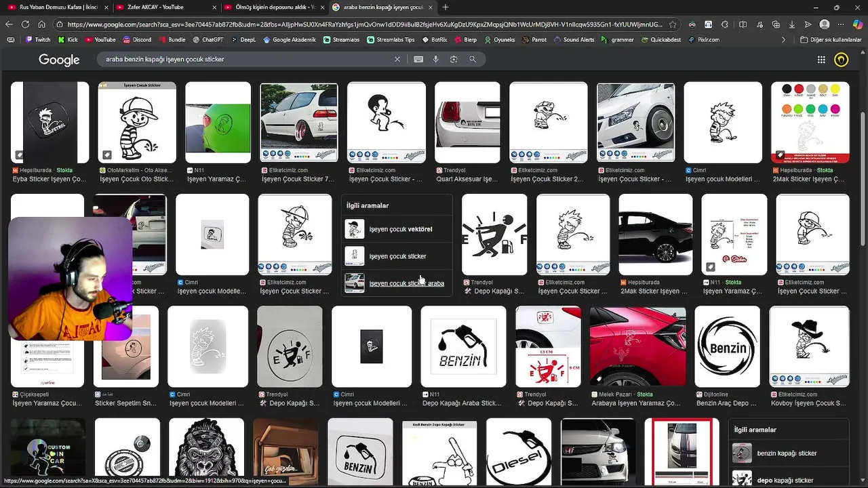Image resolution: width=868 pixels, height=488 pixels.
Task: Click the URL address bar
Action: click(365, 24)
